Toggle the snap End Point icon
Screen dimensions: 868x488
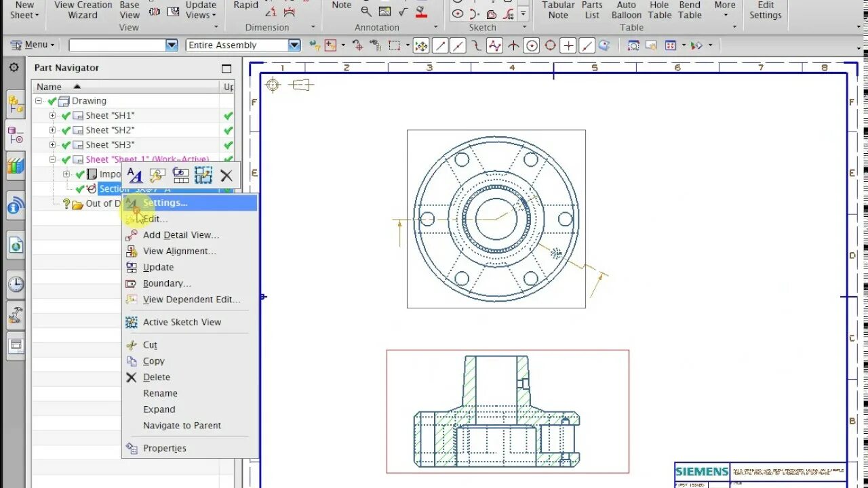pyautogui.click(x=441, y=45)
